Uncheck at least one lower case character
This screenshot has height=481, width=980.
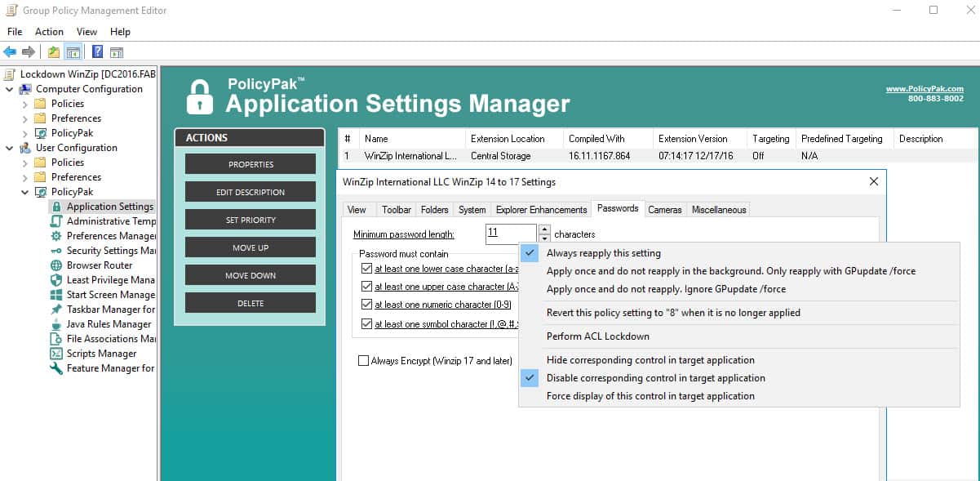click(366, 268)
